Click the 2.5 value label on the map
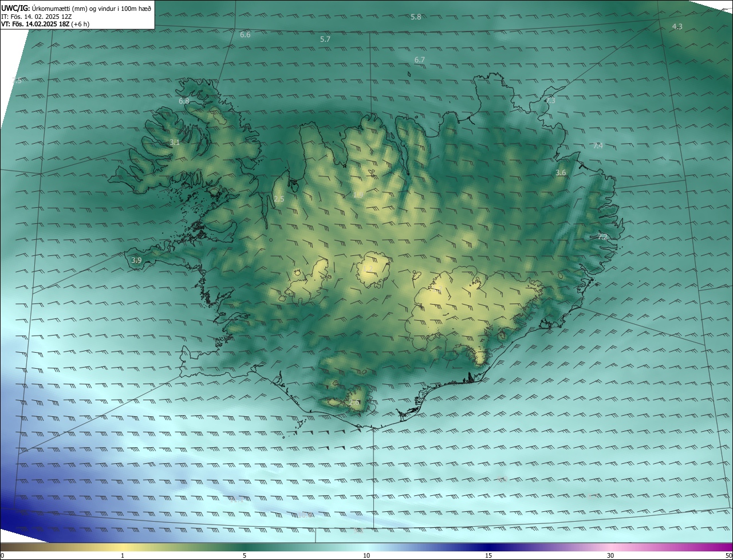733x560 pixels. coord(279,199)
